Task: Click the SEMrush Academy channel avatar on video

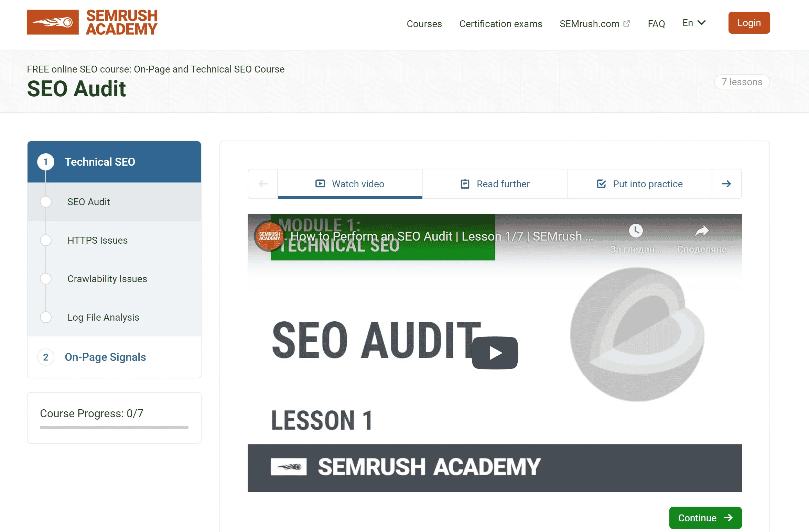Action: click(269, 236)
